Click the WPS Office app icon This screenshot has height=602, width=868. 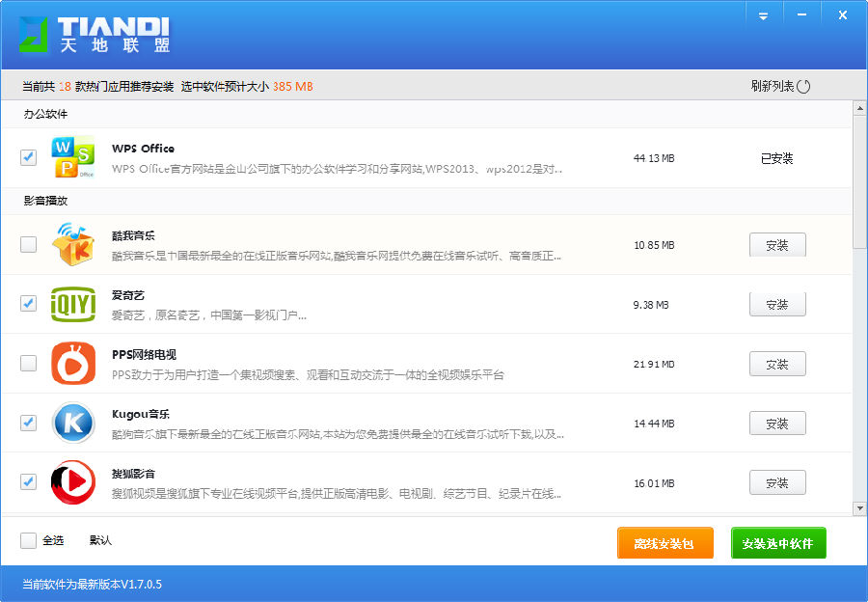coord(73,157)
